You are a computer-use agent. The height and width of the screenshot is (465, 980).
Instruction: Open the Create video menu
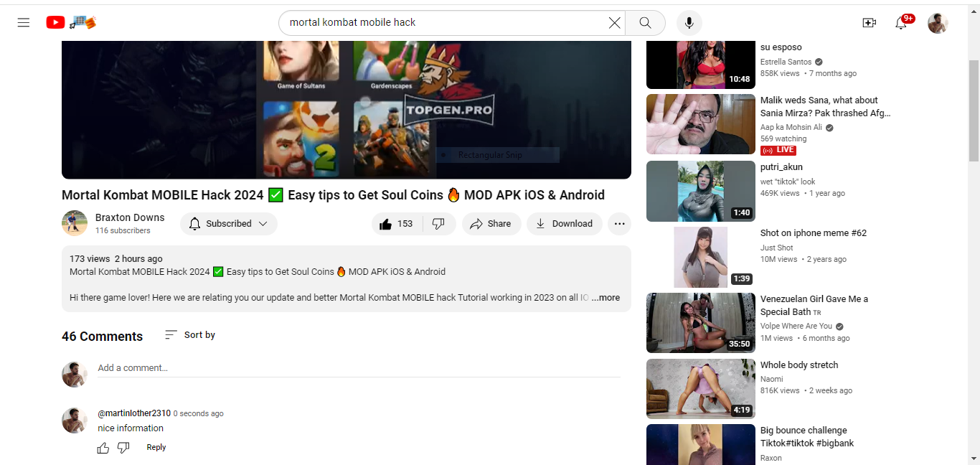869,22
